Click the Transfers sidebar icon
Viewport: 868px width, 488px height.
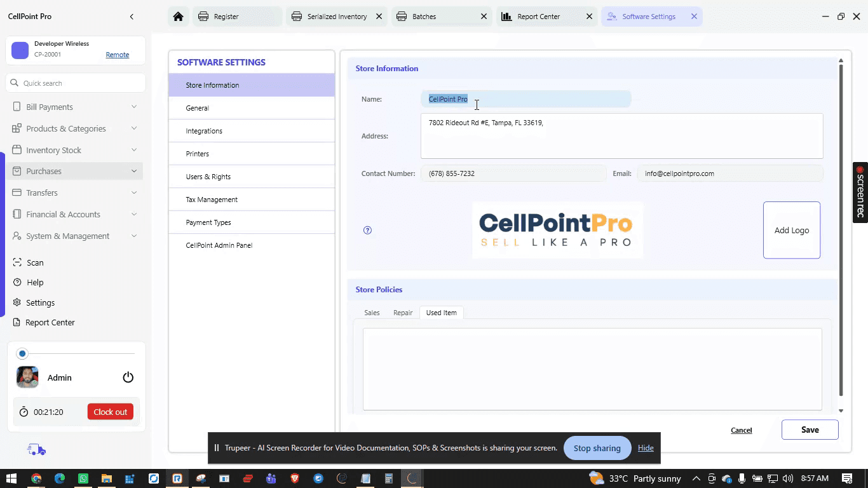[17, 193]
